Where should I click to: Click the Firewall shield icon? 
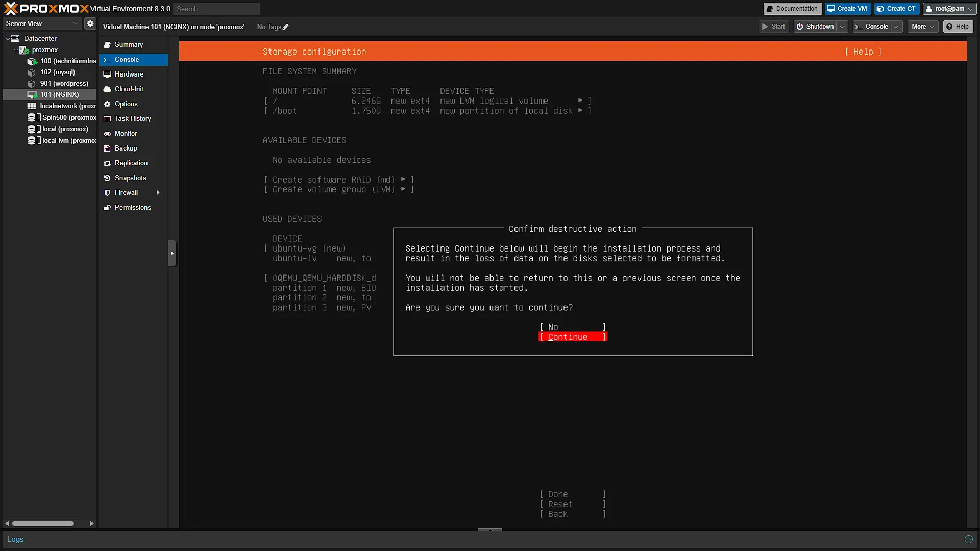[107, 193]
